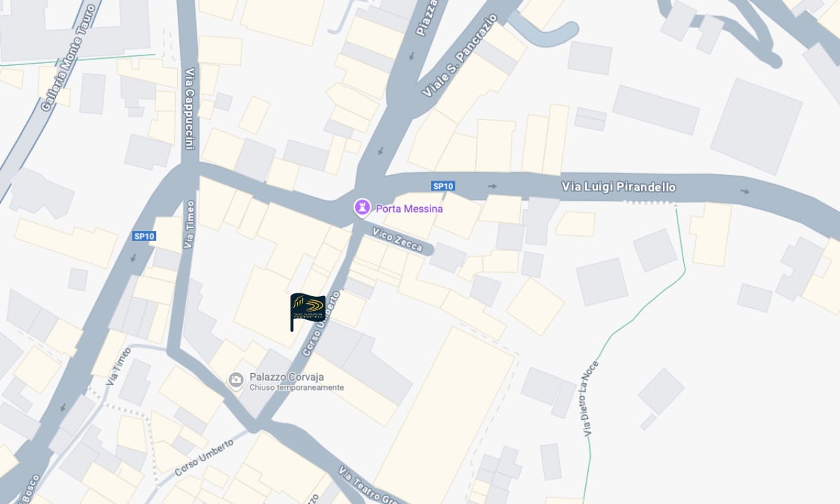Click the SP10 badge beside Via Timeo
The height and width of the screenshot is (504, 840).
pos(144,237)
